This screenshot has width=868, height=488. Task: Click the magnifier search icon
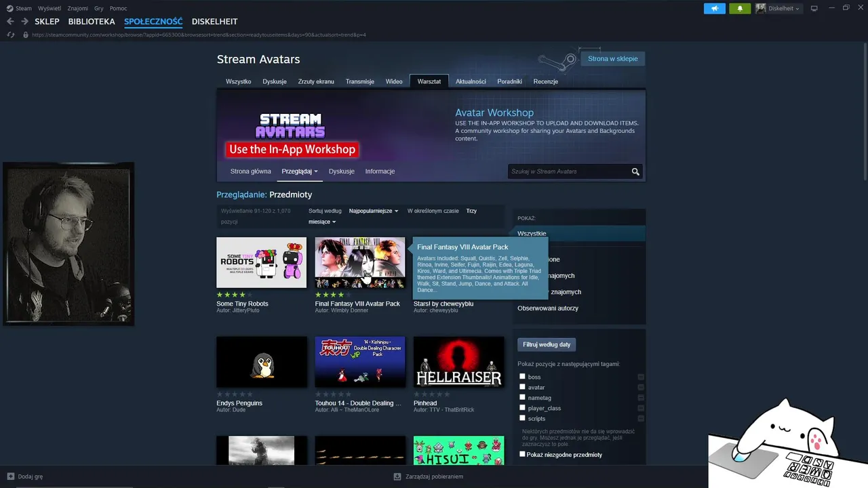click(x=635, y=171)
